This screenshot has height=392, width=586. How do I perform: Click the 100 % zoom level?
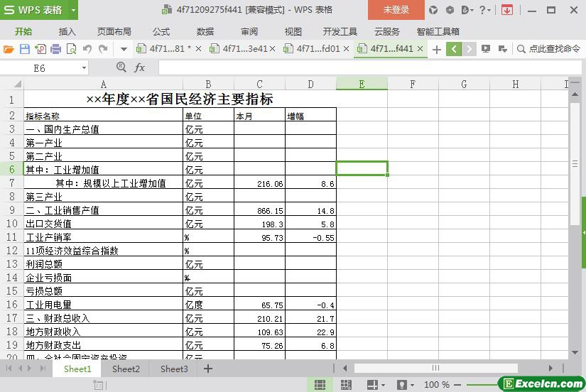coord(437,384)
